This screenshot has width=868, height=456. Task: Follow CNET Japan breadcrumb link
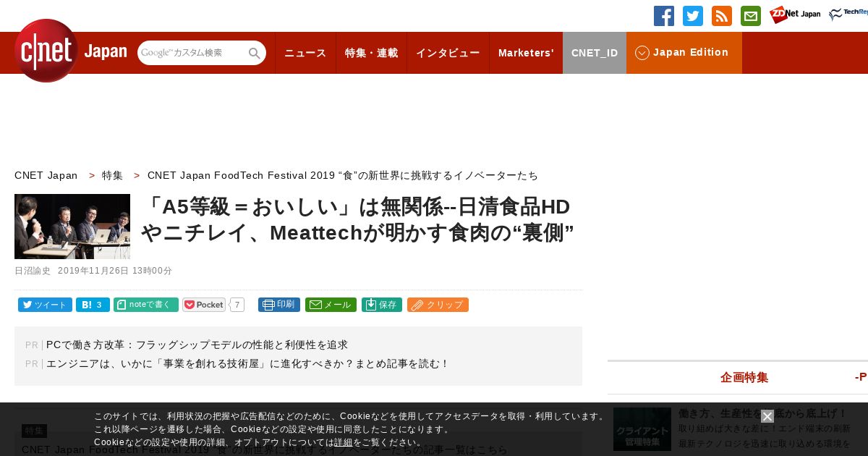point(46,175)
